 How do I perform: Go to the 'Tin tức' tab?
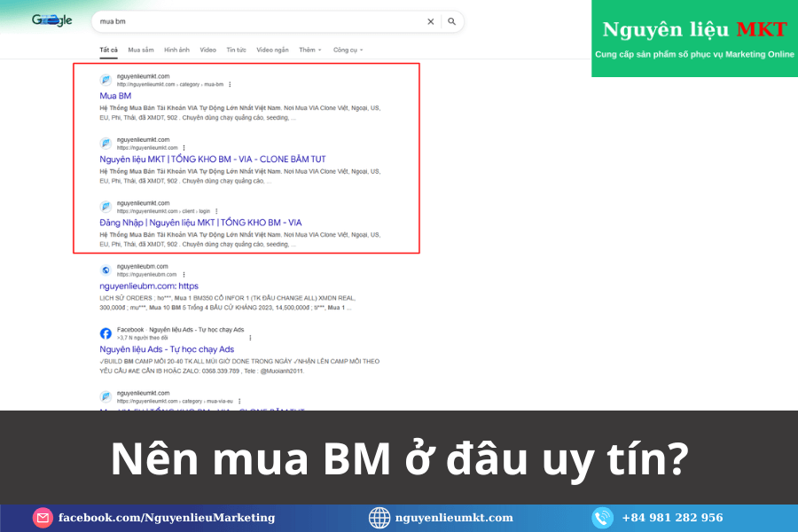tap(236, 50)
